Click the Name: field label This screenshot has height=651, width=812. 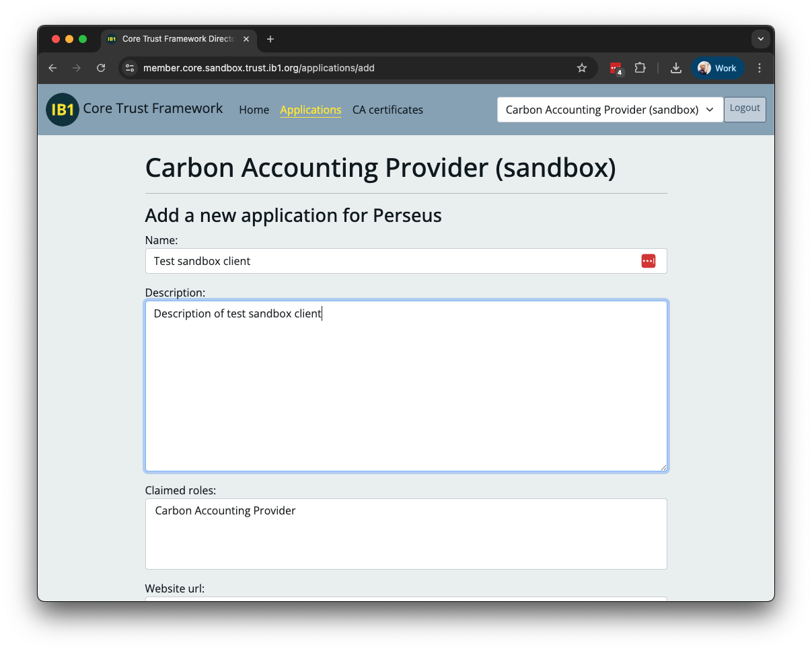pyautogui.click(x=161, y=240)
